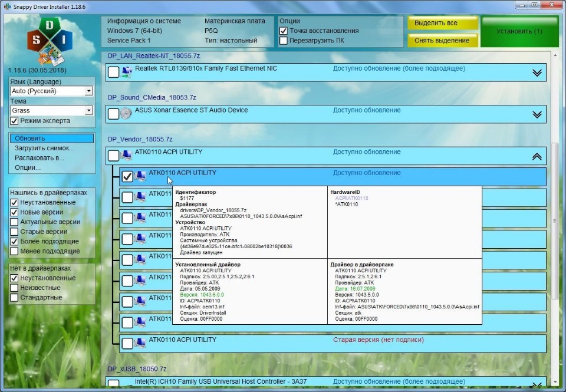Click the 'DP_Vendor_18055.7z' driverpack label
The height and width of the screenshot is (392, 566).
(x=140, y=139)
